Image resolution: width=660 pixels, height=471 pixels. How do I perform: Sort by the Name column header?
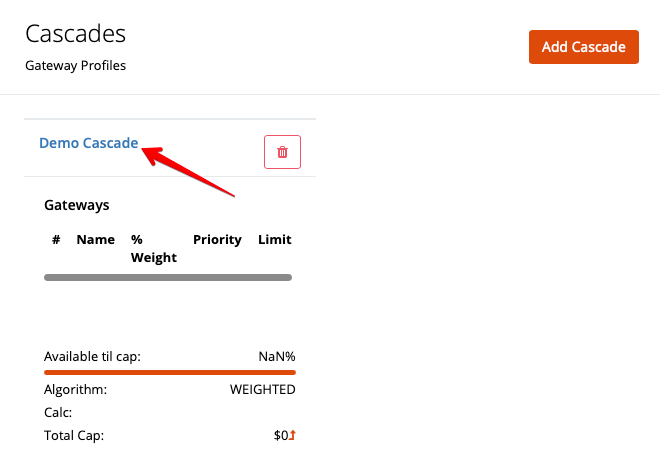[x=96, y=240]
